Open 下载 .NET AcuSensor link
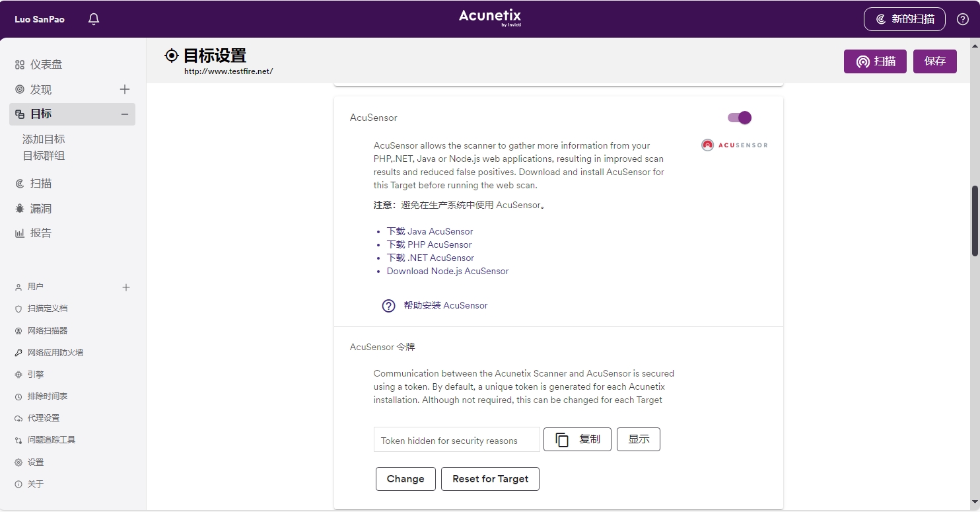The image size is (980, 512). pyautogui.click(x=431, y=258)
